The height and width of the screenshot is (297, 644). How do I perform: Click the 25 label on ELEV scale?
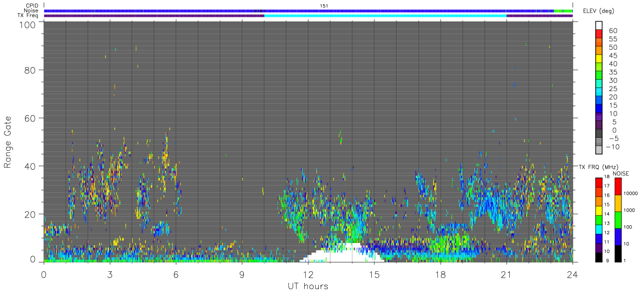613,89
